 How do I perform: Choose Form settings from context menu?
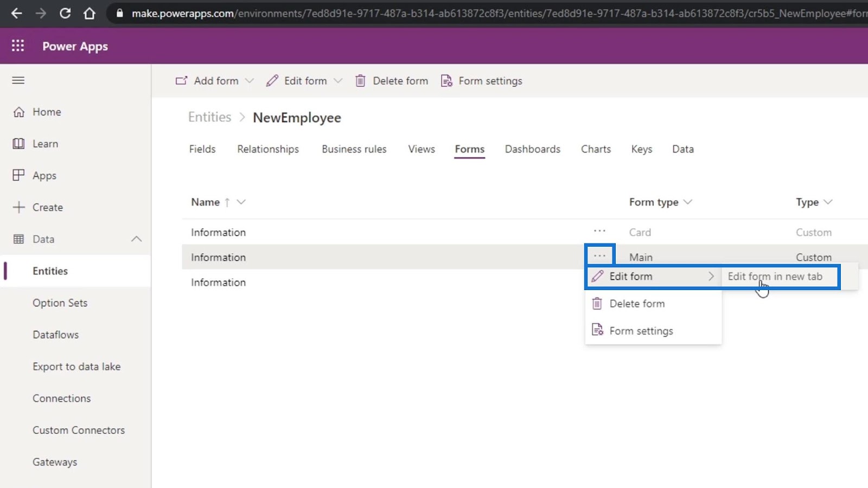pos(641,331)
